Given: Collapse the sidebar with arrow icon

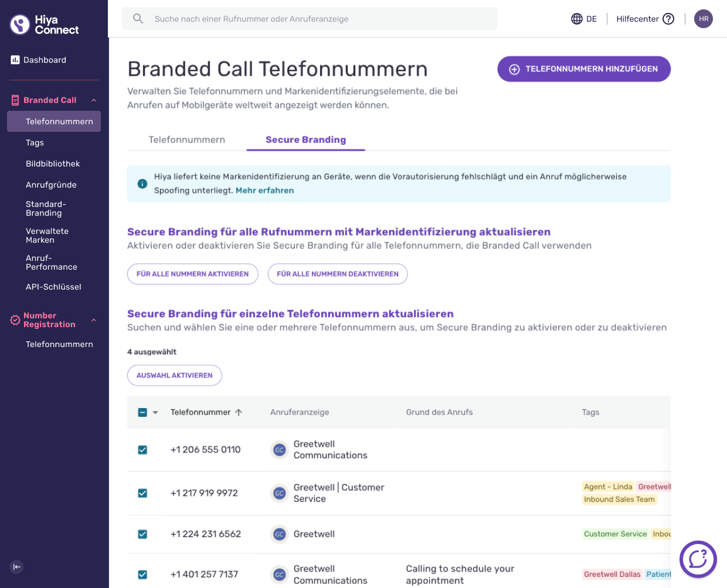Looking at the screenshot, I should click(x=16, y=567).
